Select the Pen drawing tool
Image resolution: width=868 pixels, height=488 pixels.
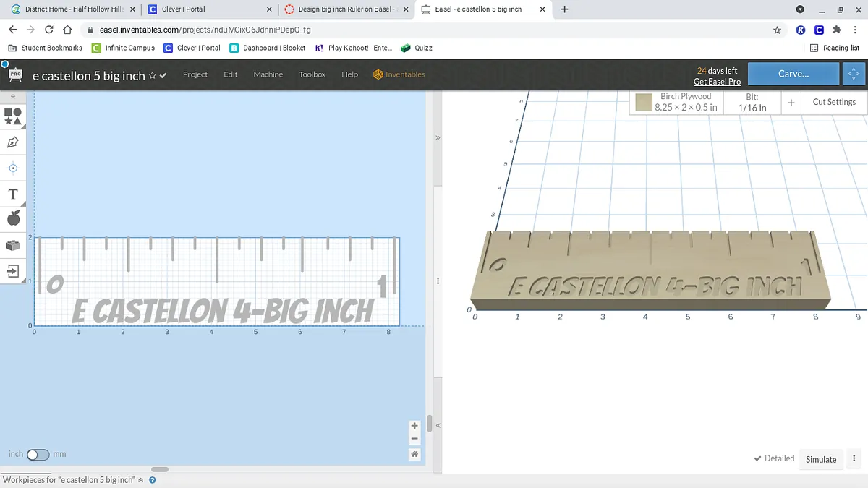13,142
